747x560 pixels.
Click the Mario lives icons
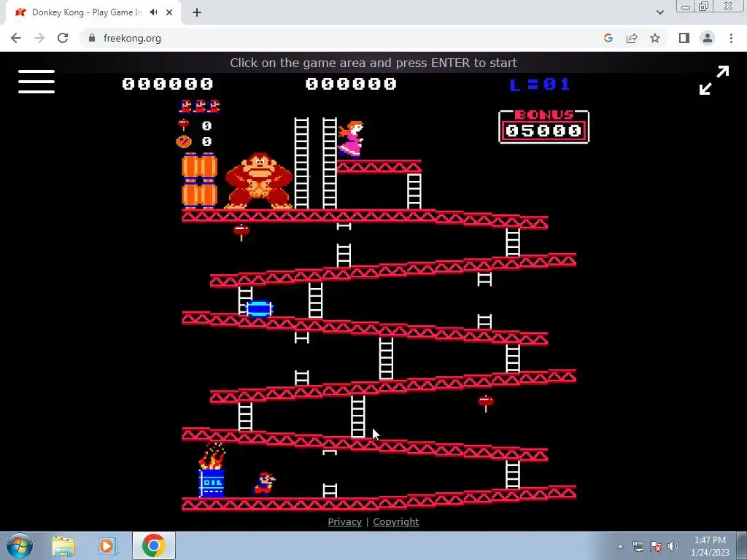[200, 106]
